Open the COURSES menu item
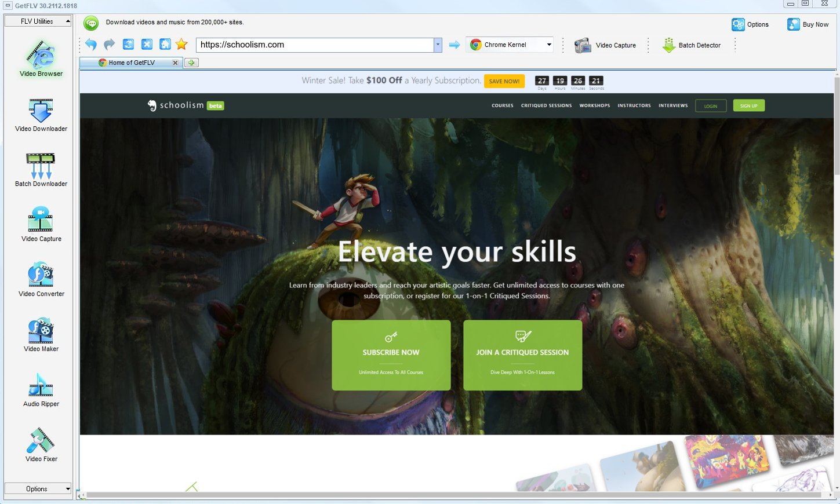 pos(503,105)
